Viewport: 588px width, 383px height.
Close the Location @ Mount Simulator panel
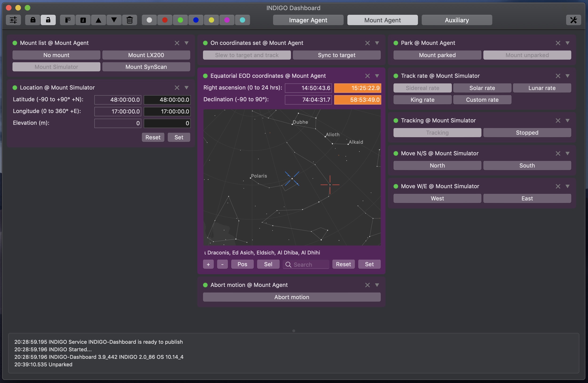[x=177, y=88]
